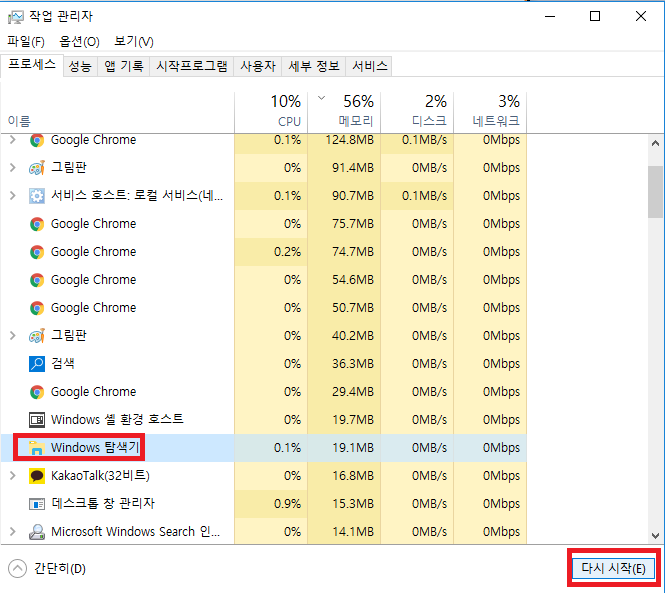
Task: Open the 옵션(O) menu
Action: (x=79, y=42)
